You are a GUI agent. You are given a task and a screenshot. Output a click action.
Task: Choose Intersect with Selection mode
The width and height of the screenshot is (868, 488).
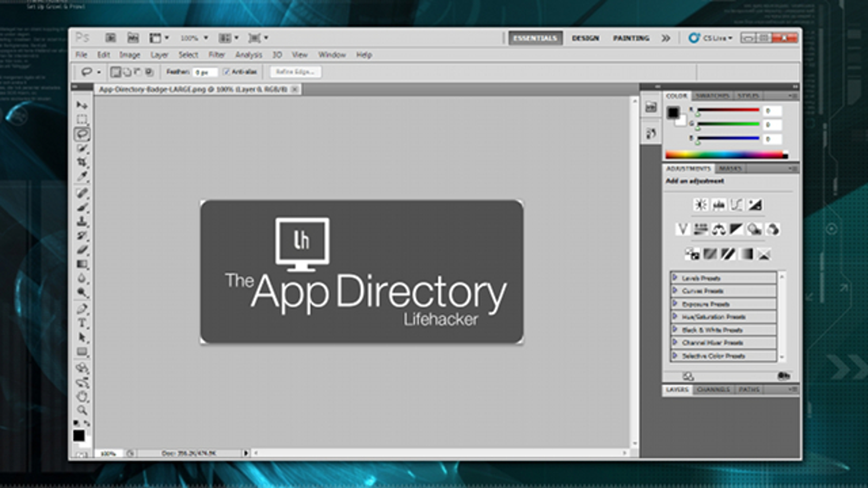[x=149, y=72]
